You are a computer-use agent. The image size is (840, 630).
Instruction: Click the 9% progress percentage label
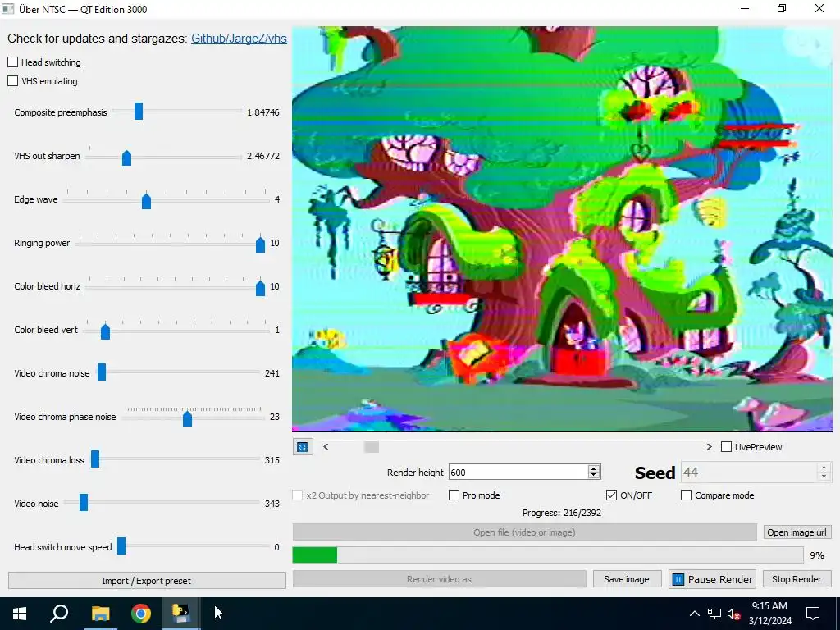(x=817, y=555)
